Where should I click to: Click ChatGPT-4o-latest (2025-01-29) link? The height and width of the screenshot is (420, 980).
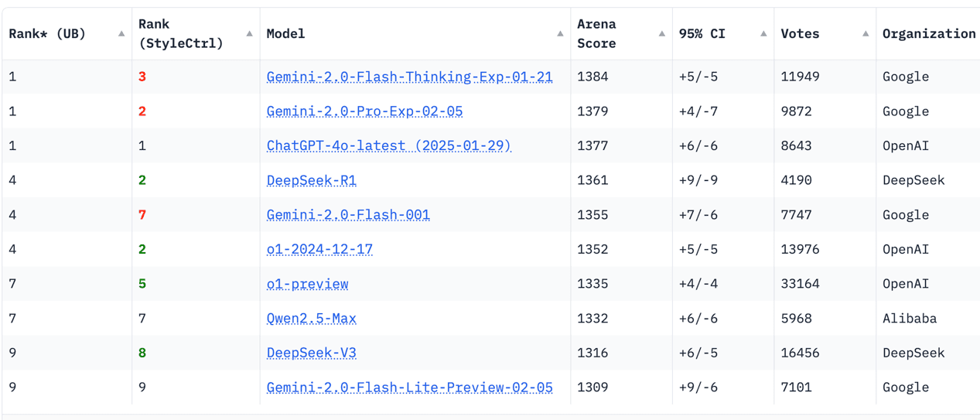[388, 145]
